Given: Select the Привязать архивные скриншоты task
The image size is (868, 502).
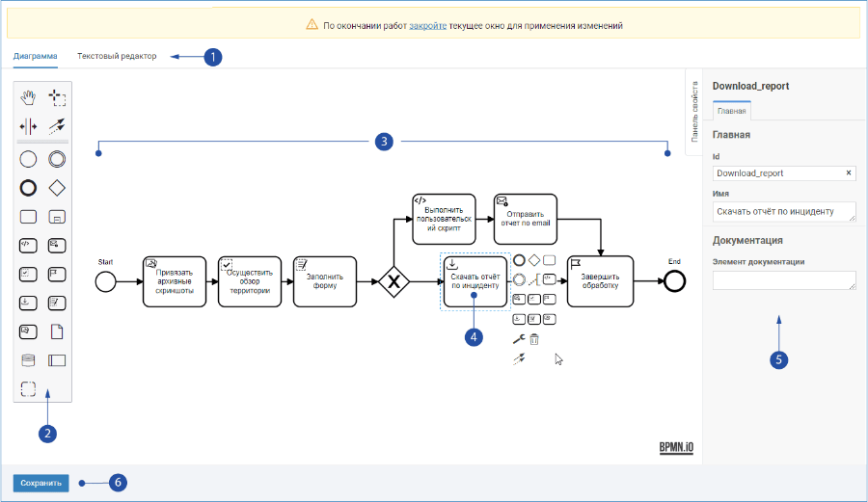Looking at the screenshot, I should (x=175, y=281).
